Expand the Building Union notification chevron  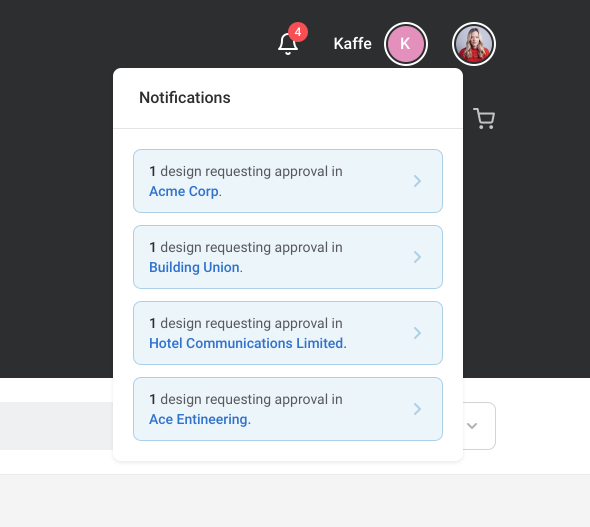417,257
